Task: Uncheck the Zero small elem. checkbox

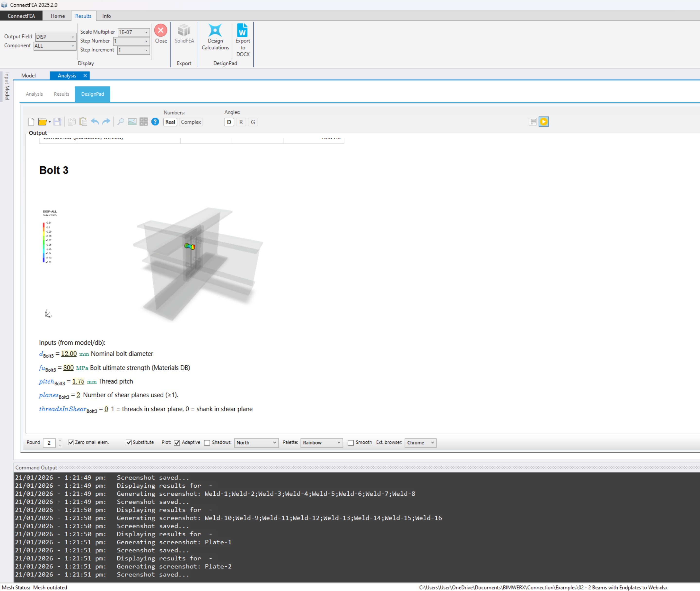Action: click(x=71, y=442)
